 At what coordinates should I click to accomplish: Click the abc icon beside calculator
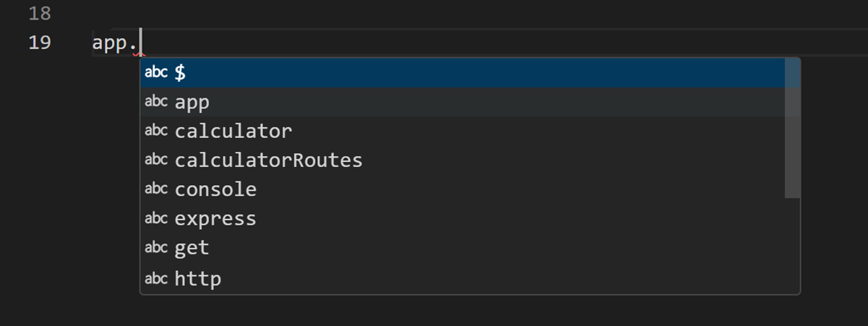156,131
